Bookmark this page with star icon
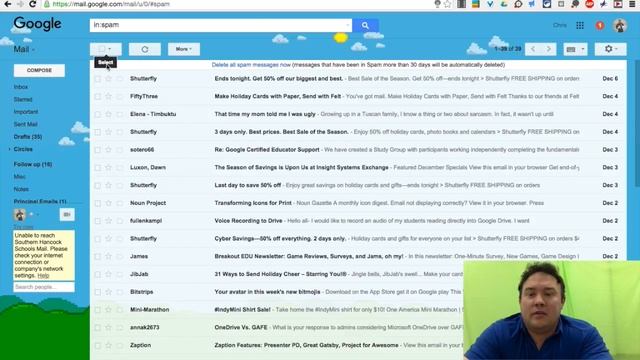The image size is (640, 360). click(x=448, y=4)
